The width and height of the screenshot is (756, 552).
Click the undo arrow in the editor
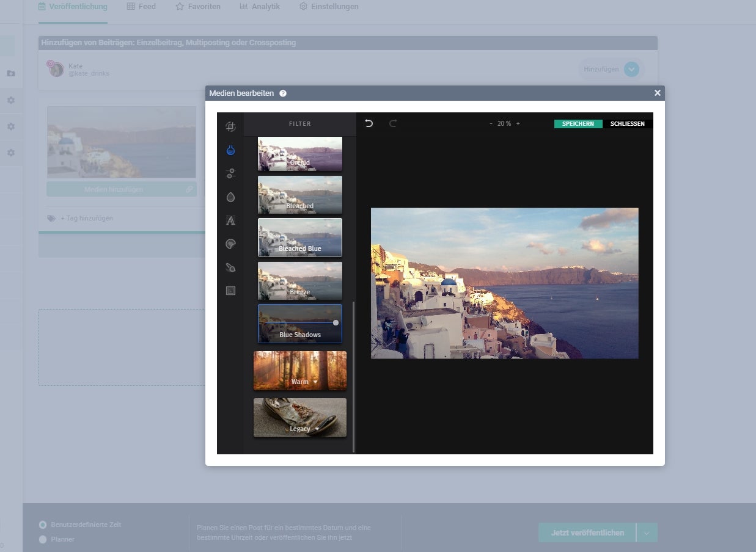coord(368,123)
